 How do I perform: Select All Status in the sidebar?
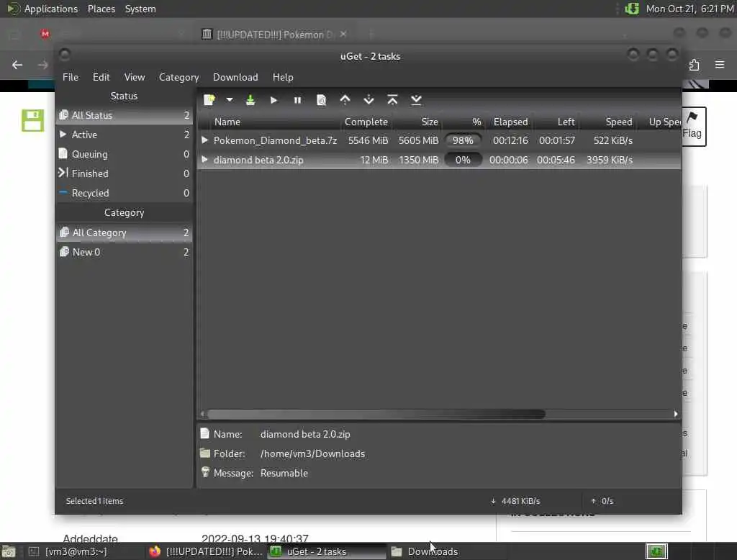click(x=124, y=115)
